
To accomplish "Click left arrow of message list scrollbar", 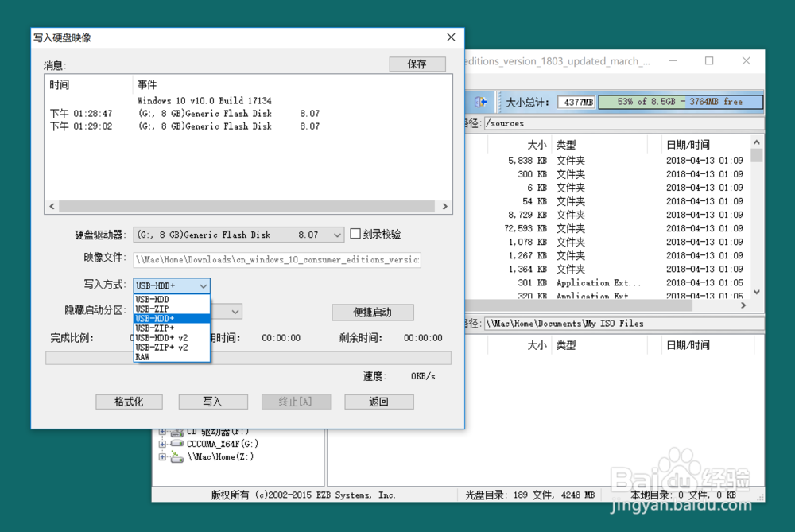I will click(52, 207).
